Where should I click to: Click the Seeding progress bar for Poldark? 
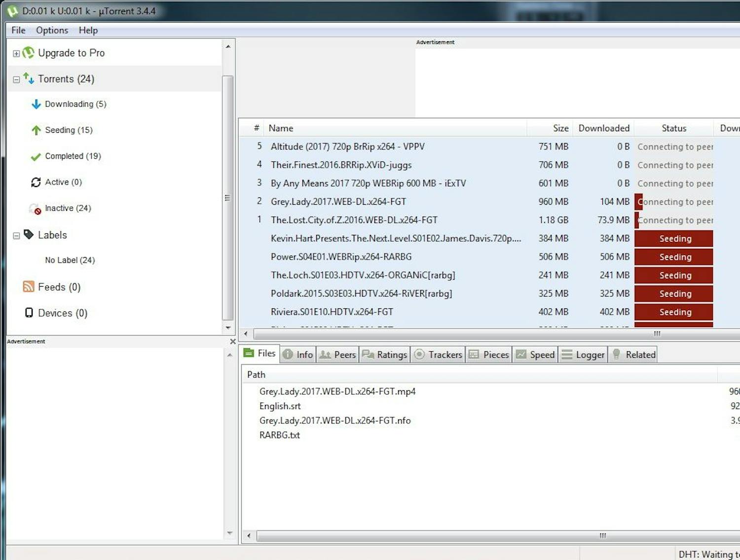pyautogui.click(x=674, y=294)
